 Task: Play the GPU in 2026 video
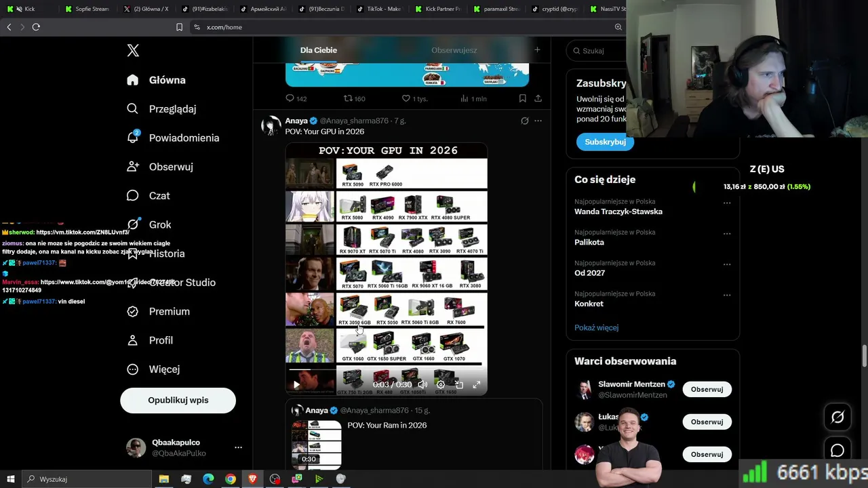pos(296,385)
